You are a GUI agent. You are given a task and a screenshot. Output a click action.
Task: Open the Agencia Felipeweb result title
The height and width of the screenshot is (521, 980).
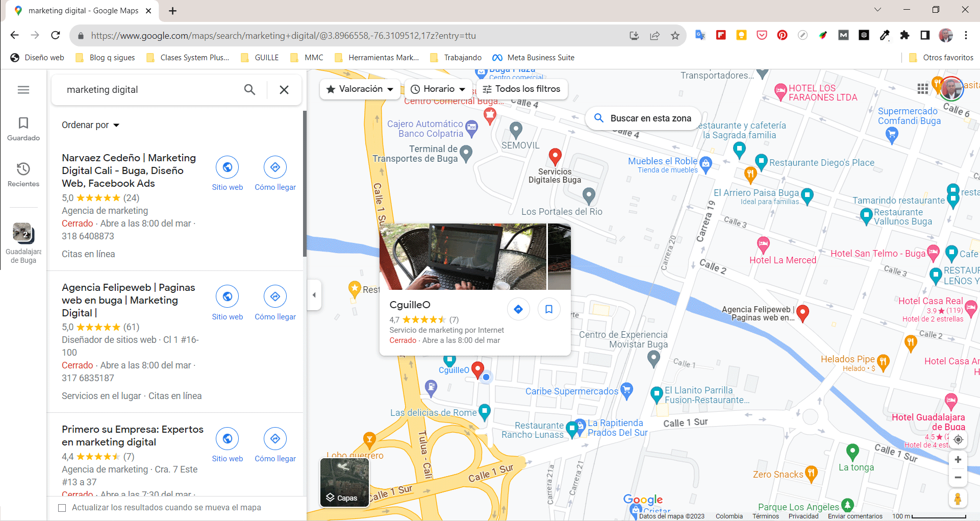point(128,300)
